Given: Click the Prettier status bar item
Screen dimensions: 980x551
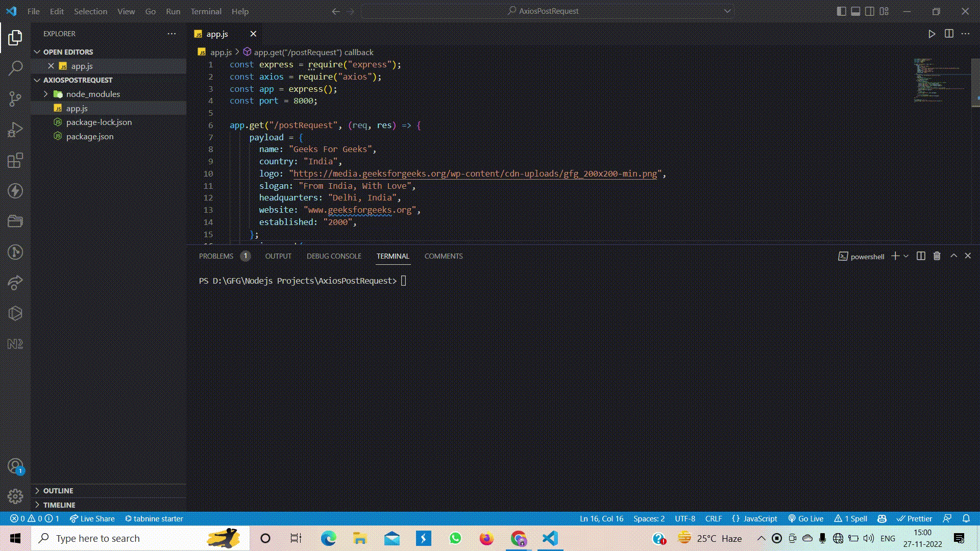Looking at the screenshot, I should point(914,518).
